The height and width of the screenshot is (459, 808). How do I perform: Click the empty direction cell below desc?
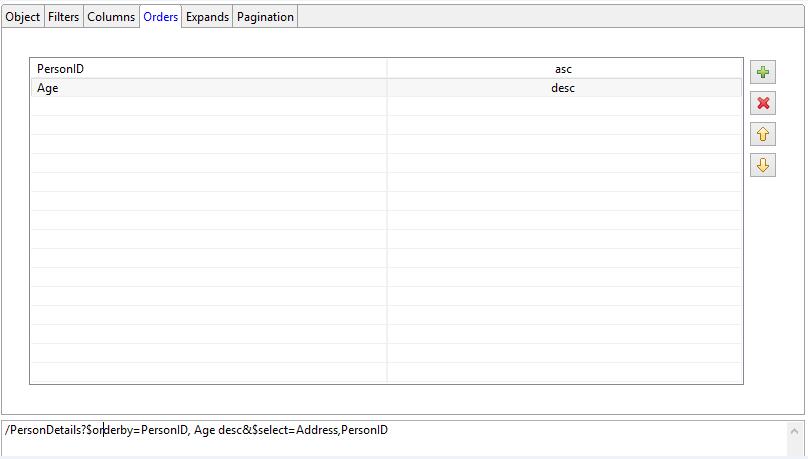pyautogui.click(x=564, y=107)
